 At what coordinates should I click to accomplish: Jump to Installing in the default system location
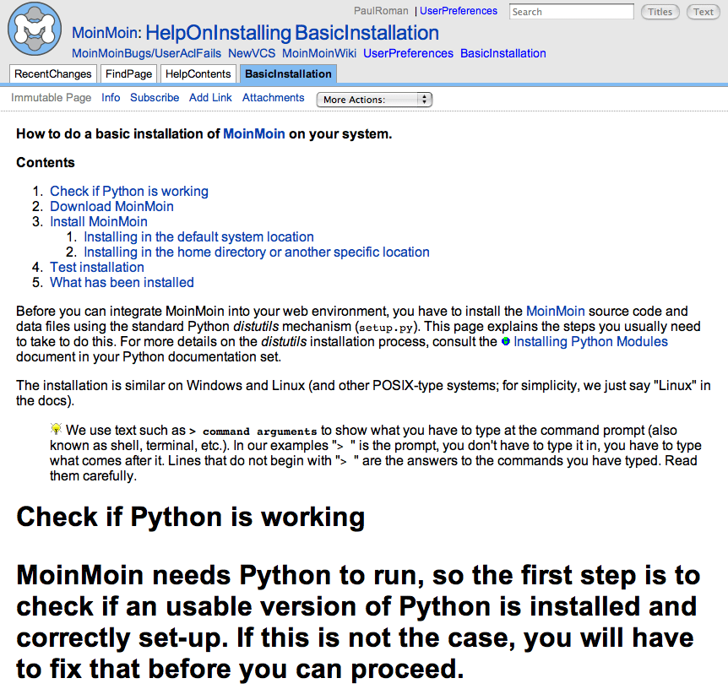pyautogui.click(x=198, y=236)
